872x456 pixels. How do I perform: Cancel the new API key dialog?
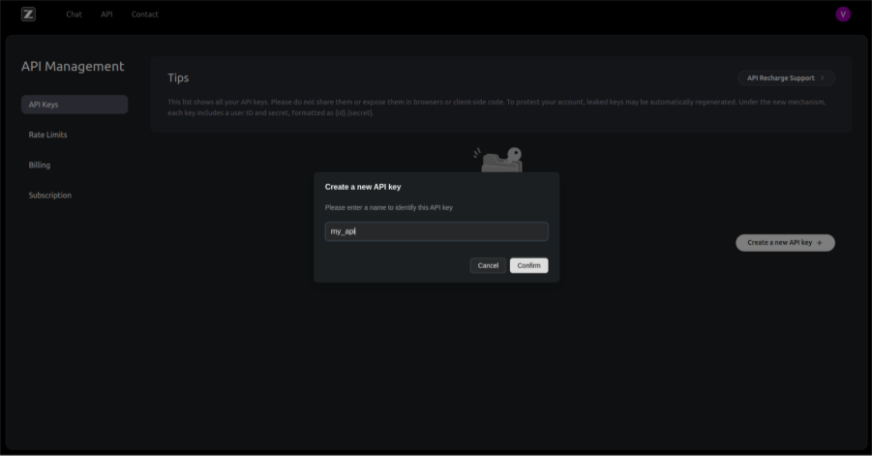click(x=488, y=266)
